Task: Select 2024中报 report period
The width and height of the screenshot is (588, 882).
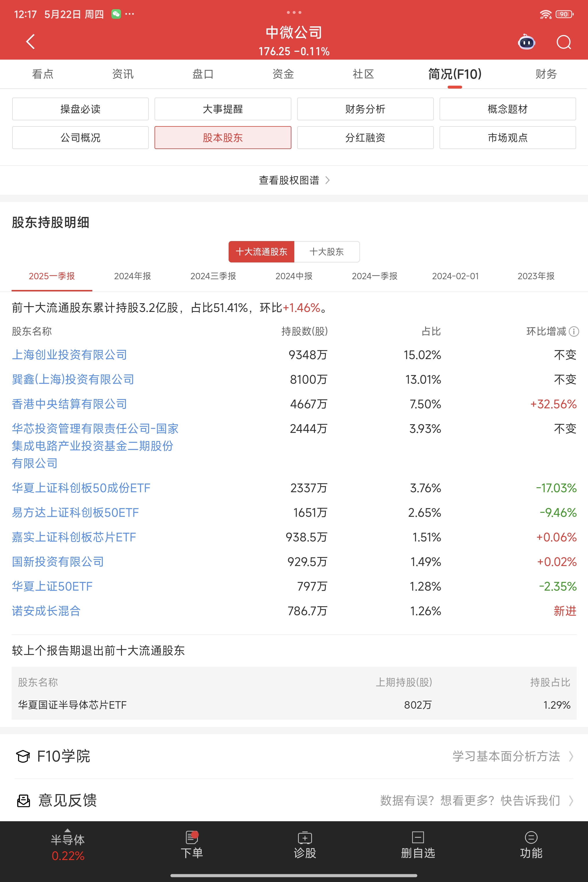Action: click(294, 276)
